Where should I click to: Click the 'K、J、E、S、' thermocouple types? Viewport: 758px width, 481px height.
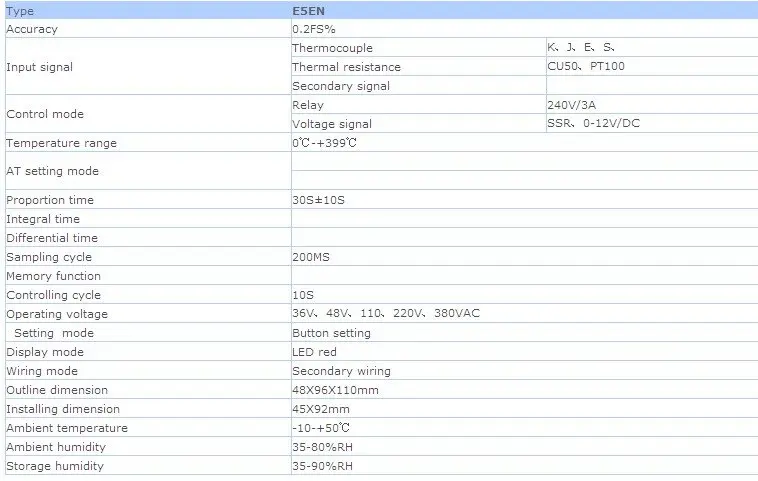click(581, 47)
